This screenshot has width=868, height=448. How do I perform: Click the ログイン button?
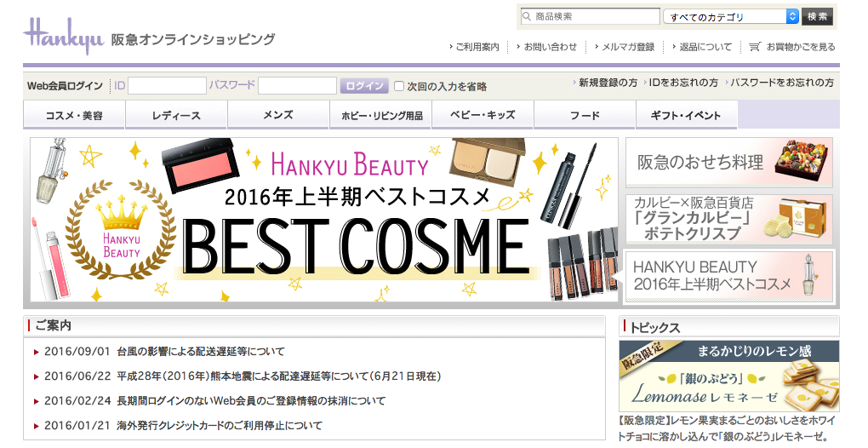point(364,86)
